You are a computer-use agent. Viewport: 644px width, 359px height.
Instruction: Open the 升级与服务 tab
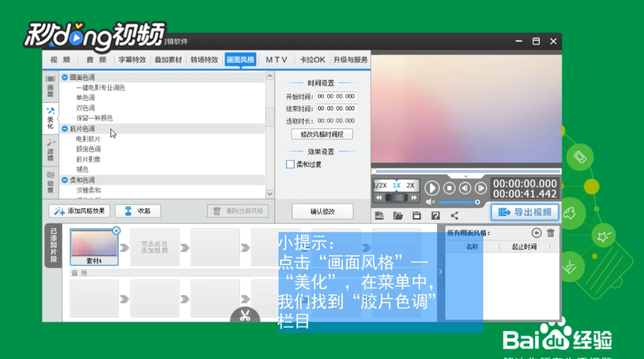coord(350,60)
